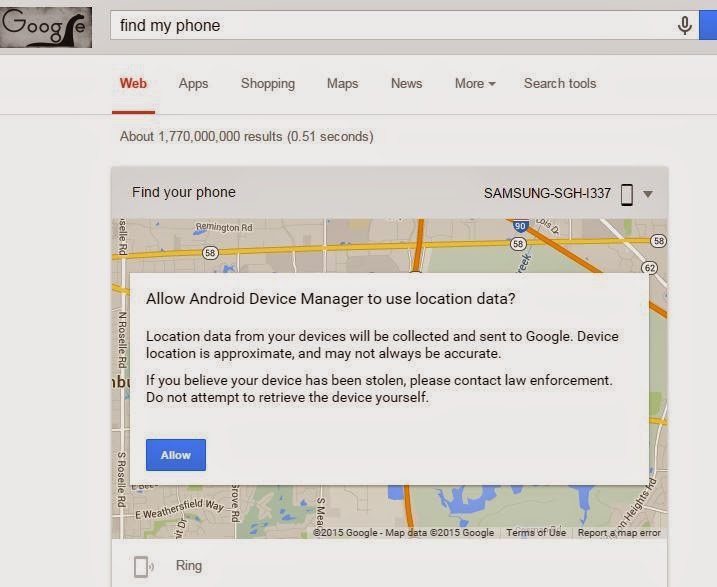Click the phone device icon beside SAMSUNG-SGH-I337
This screenshot has width=717, height=587.
tap(627, 194)
